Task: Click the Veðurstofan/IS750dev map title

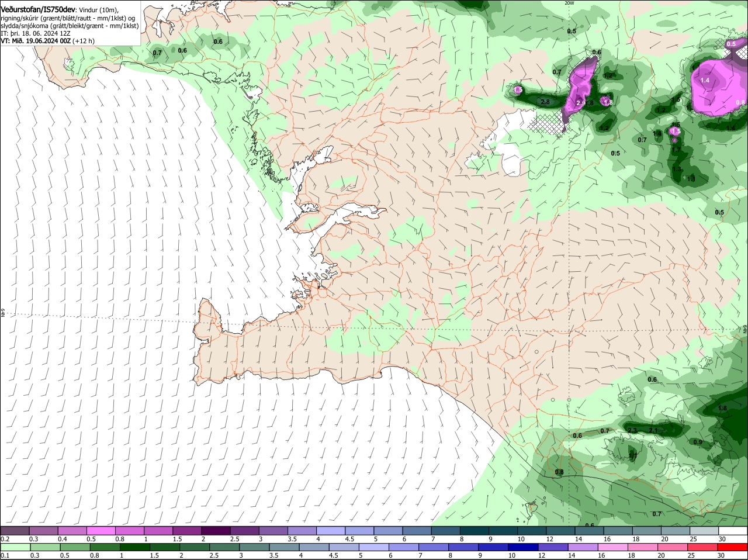Action: [39, 10]
